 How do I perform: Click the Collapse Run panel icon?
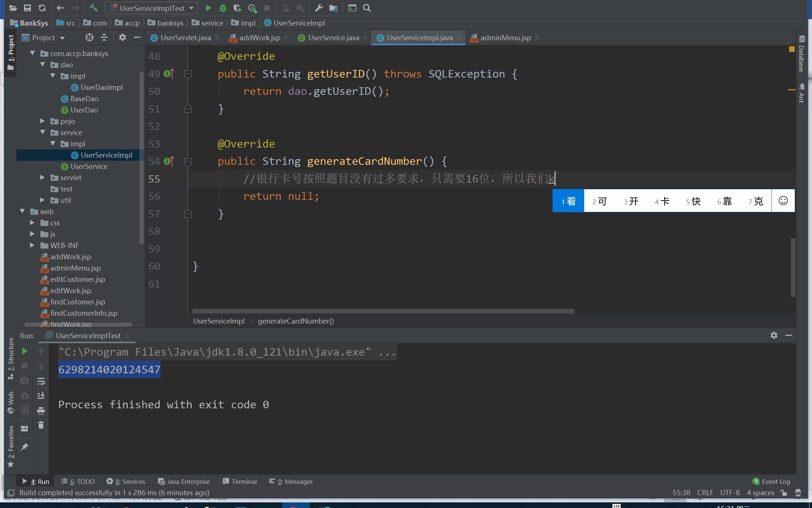coord(789,335)
